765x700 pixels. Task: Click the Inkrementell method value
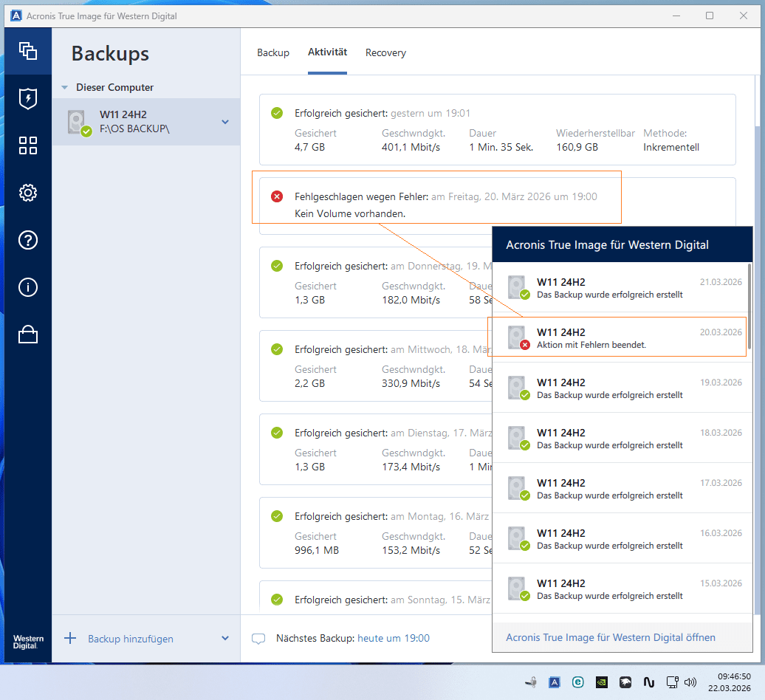670,148
